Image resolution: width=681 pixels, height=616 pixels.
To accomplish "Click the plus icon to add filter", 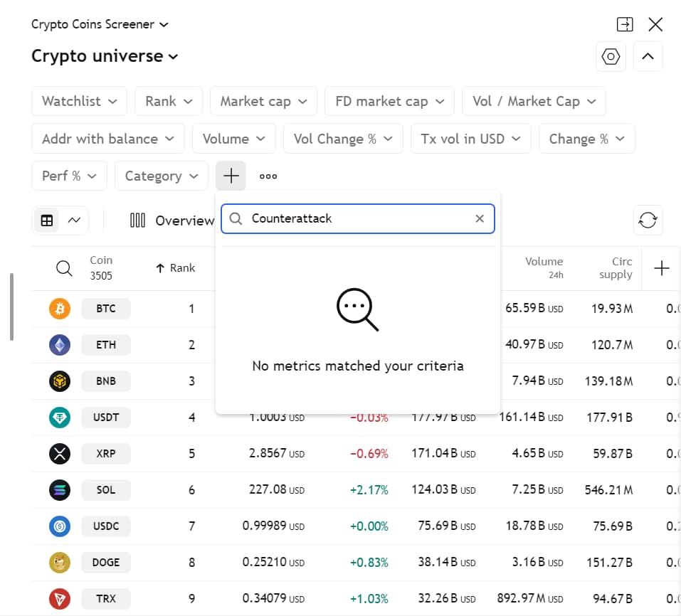I will pyautogui.click(x=231, y=176).
